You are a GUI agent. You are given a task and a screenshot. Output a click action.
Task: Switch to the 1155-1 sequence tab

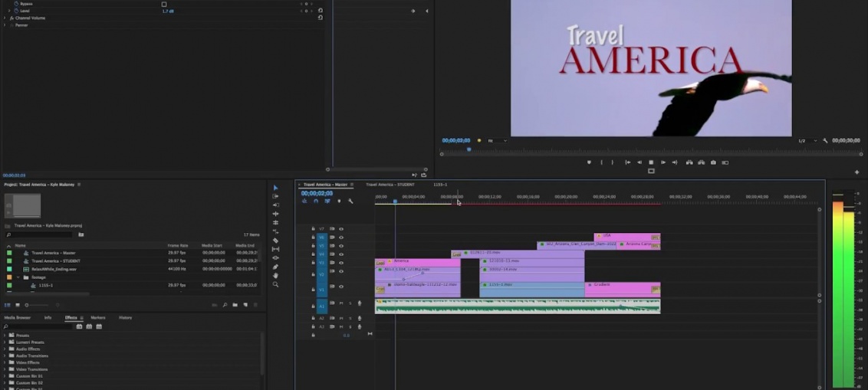click(x=440, y=184)
